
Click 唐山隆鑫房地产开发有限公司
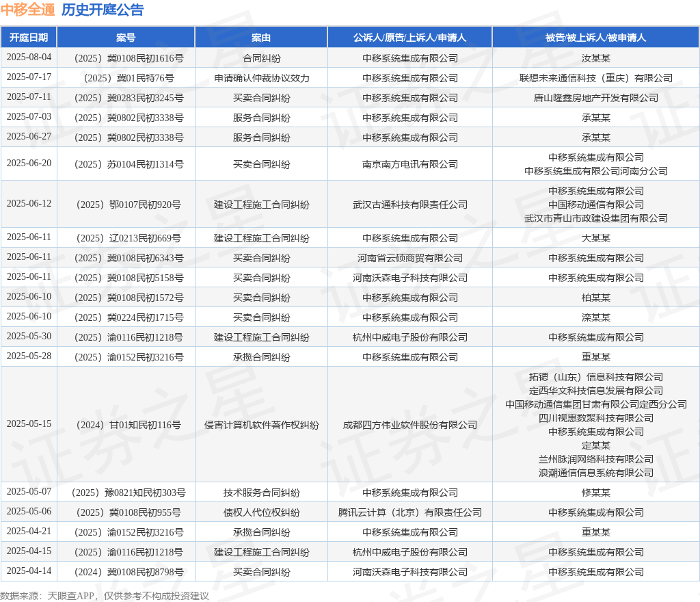[x=595, y=98]
